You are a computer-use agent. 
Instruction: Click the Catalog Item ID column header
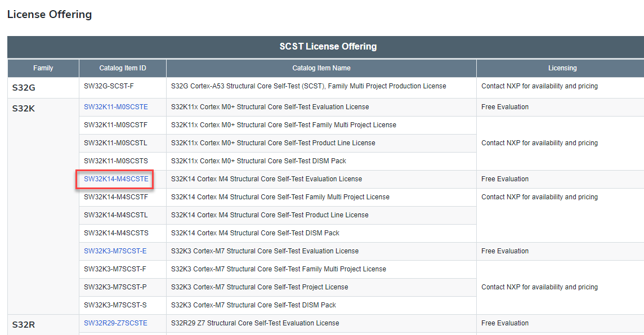pyautogui.click(x=122, y=68)
